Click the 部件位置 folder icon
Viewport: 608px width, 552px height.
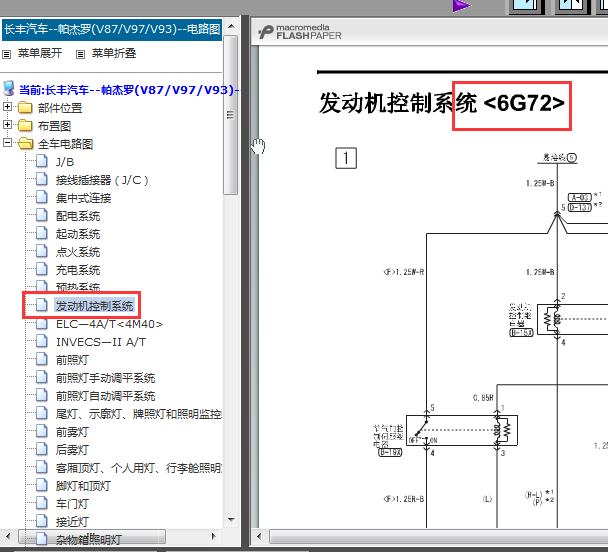click(25, 107)
